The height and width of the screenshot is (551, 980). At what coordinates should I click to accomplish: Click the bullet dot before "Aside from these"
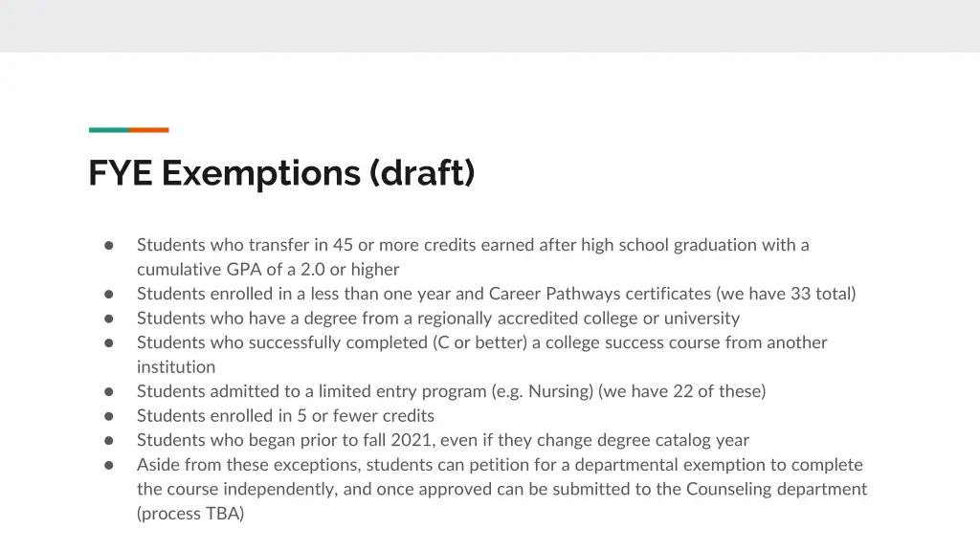click(109, 465)
